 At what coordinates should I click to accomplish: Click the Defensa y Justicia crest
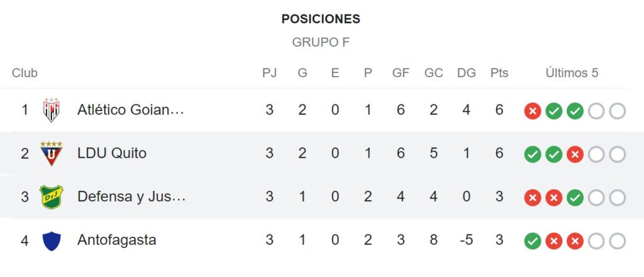pyautogui.click(x=52, y=197)
